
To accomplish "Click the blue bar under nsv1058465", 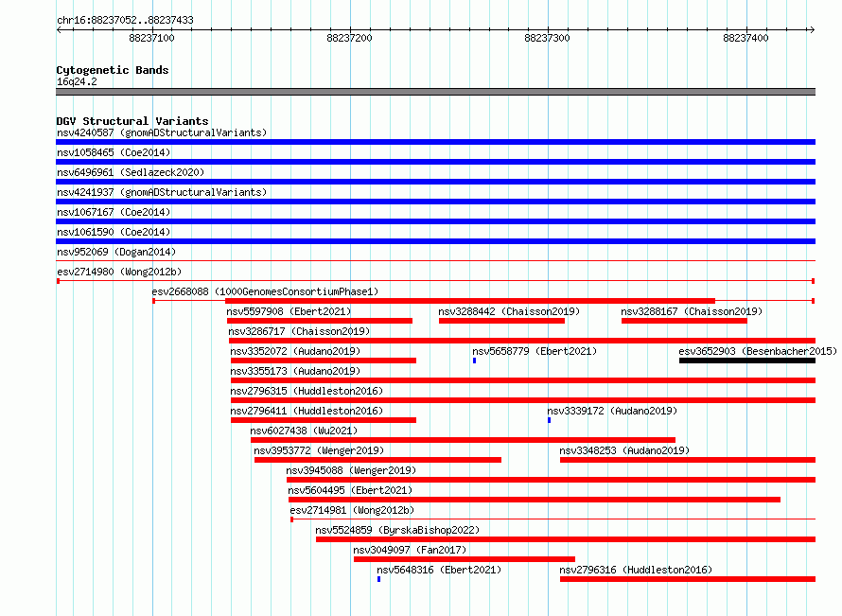I will pyautogui.click(x=435, y=162).
